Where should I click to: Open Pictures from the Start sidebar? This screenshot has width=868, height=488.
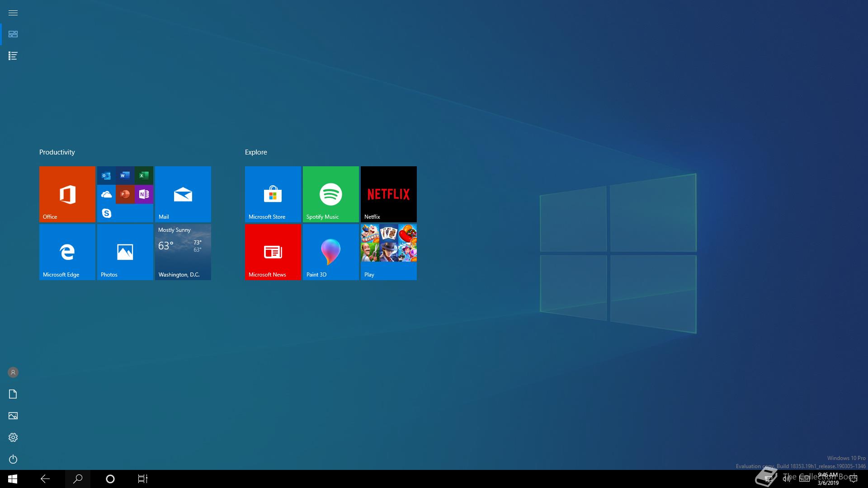(13, 416)
